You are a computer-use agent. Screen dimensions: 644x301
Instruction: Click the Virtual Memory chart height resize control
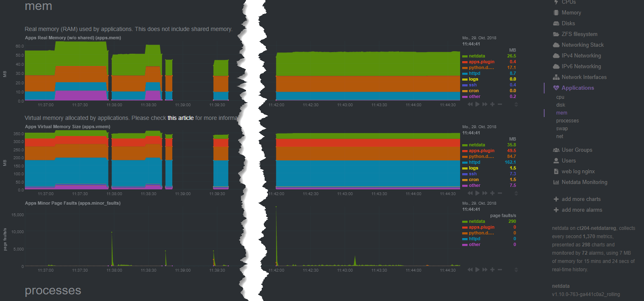pos(516,193)
